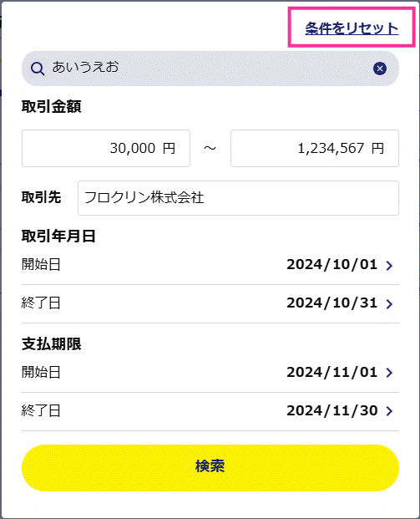Click the フロクリン株式会社 取引先 field

click(x=238, y=198)
